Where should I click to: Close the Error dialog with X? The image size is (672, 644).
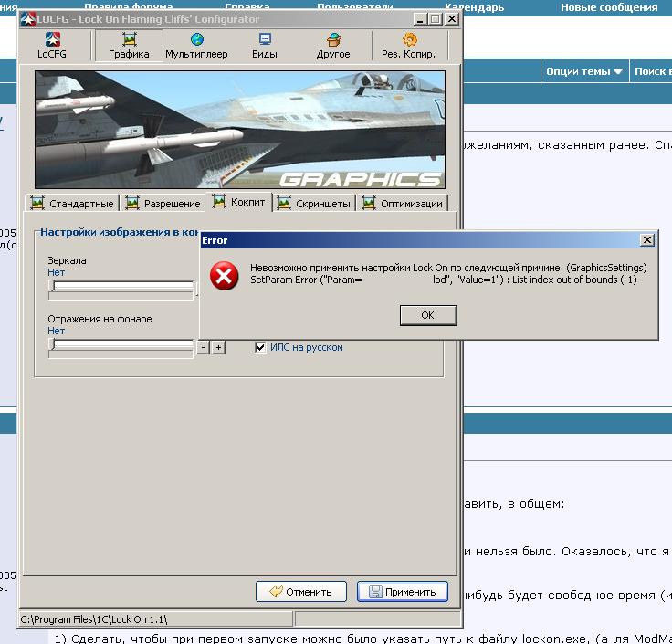point(647,240)
